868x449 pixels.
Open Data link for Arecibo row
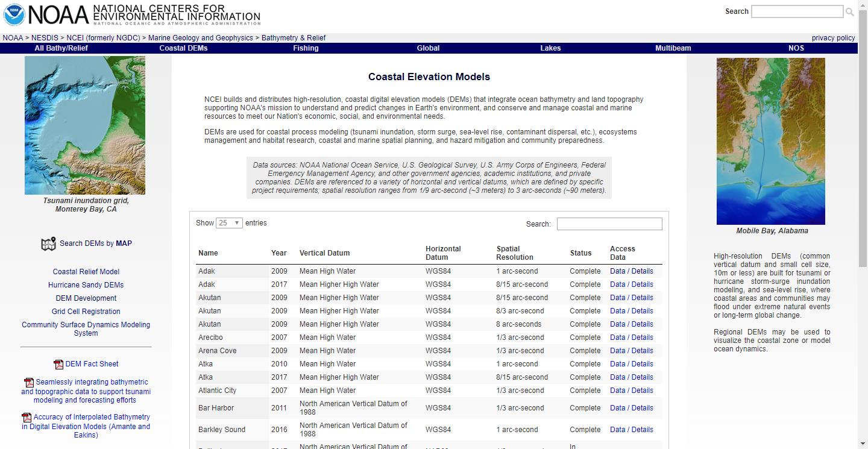pos(617,338)
